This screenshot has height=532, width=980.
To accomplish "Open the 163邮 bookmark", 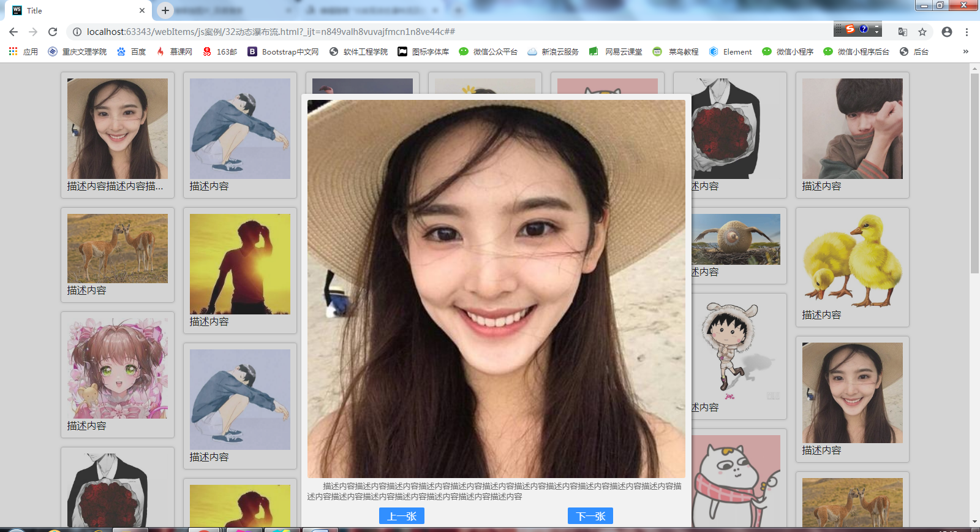I will tap(220, 52).
